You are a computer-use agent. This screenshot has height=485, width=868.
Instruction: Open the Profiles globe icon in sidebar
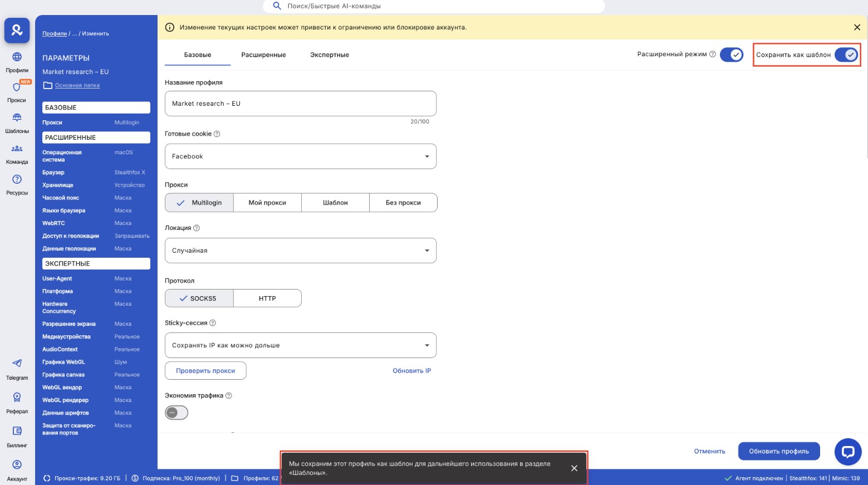coord(17,57)
